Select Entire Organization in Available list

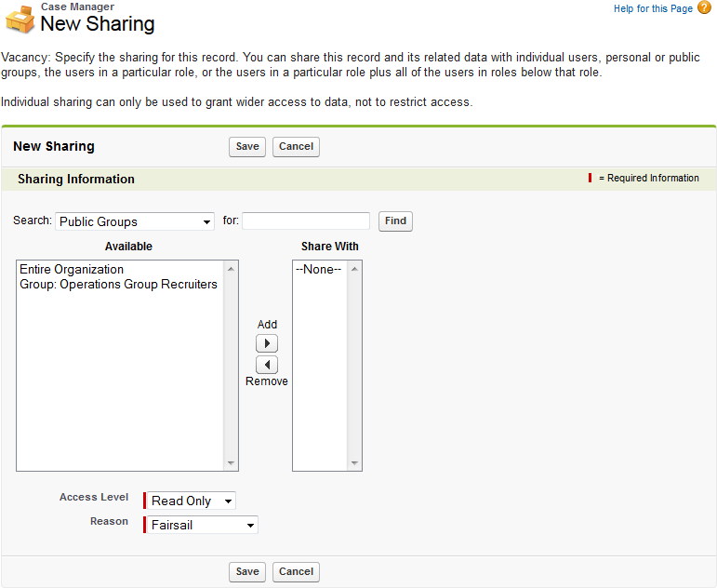tap(72, 270)
